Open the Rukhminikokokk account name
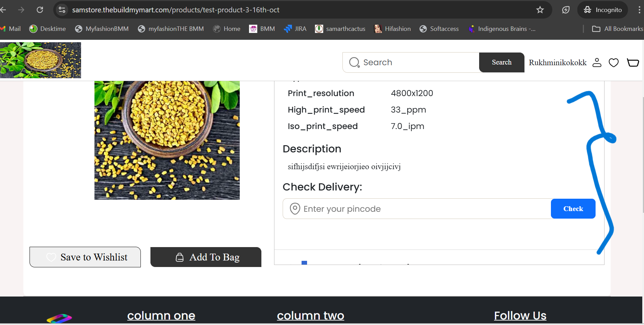Screen dimensions: 644x325 [557, 62]
